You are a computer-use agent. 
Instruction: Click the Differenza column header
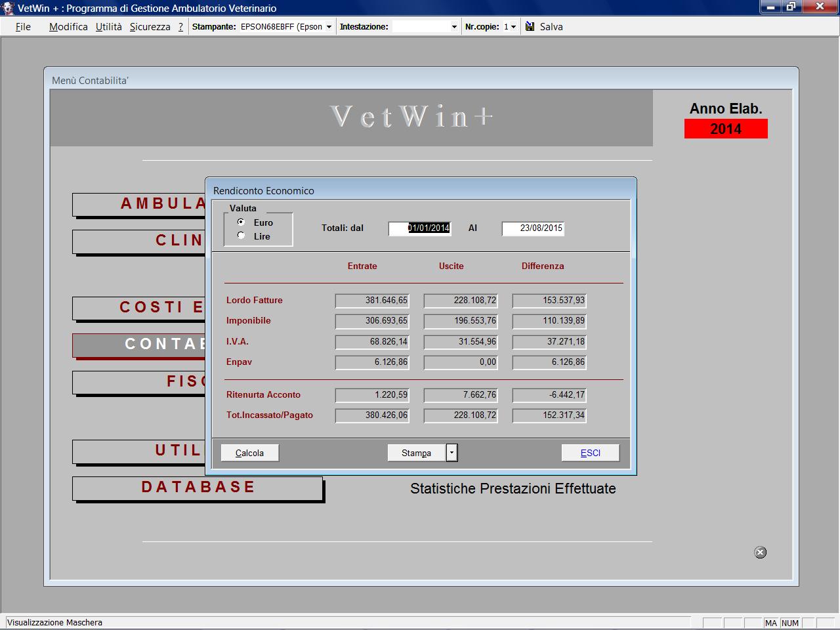click(543, 266)
